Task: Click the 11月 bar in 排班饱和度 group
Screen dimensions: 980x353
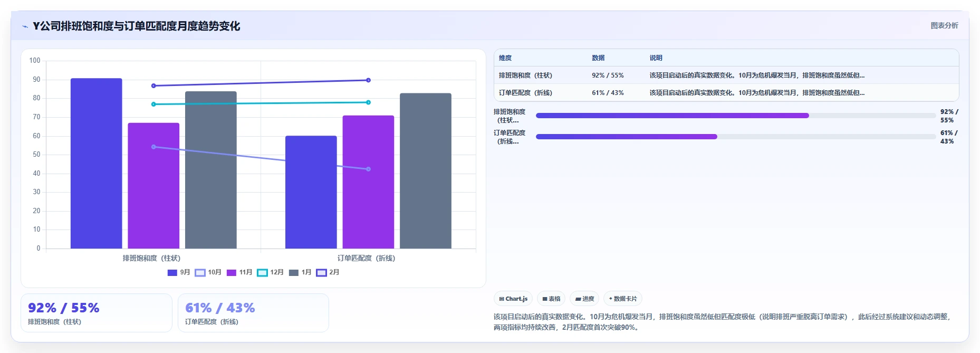Action: pos(153,186)
